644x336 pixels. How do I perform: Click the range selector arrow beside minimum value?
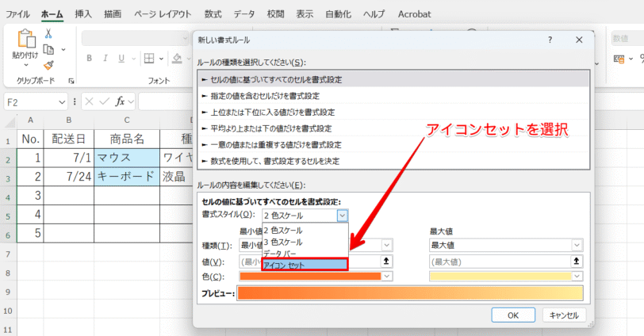(386, 261)
